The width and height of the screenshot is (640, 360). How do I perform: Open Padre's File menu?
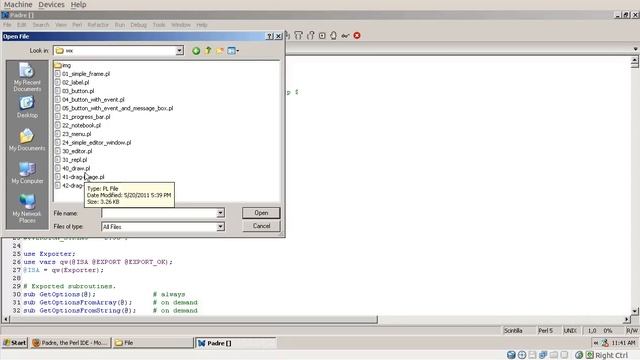pos(7,25)
